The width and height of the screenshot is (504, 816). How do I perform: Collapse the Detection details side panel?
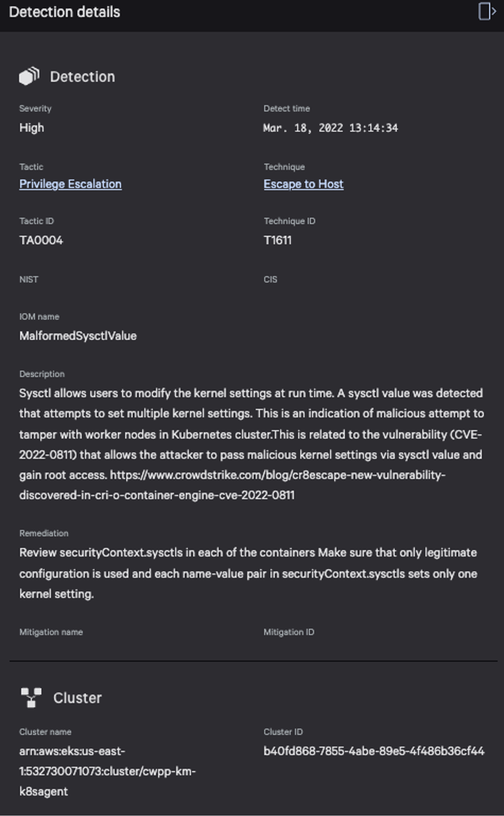click(487, 11)
